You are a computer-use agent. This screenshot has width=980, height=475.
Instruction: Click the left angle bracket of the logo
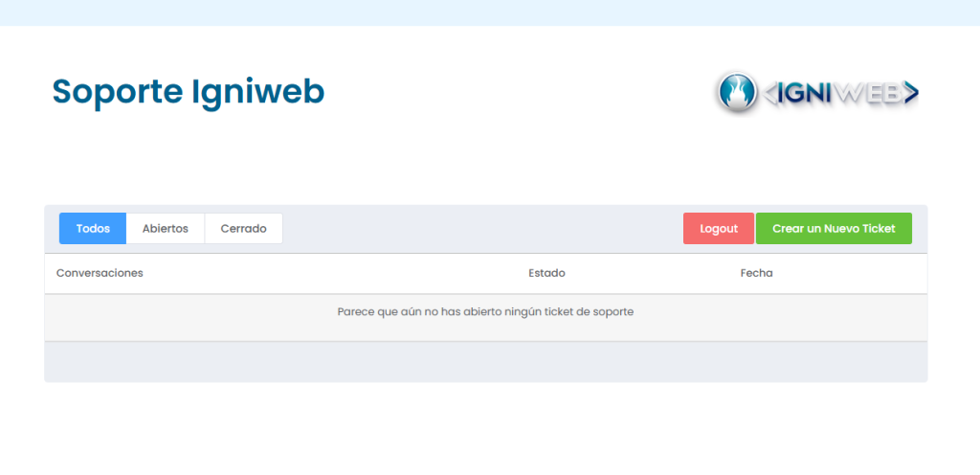769,93
